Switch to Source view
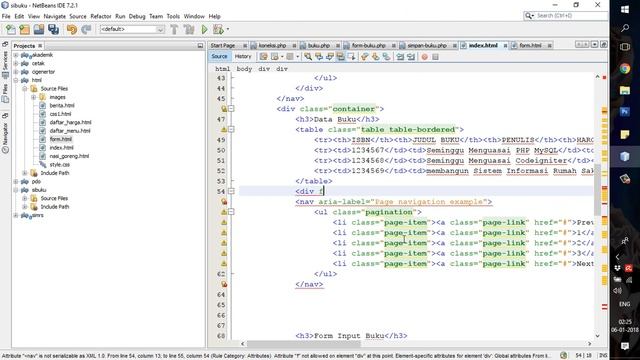The height and width of the screenshot is (360, 640). pos(219,56)
